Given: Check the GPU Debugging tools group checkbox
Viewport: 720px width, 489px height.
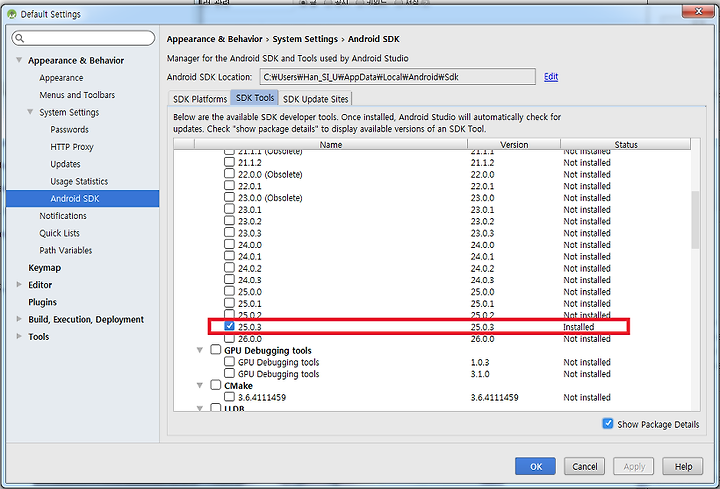Looking at the screenshot, I should pyautogui.click(x=215, y=350).
